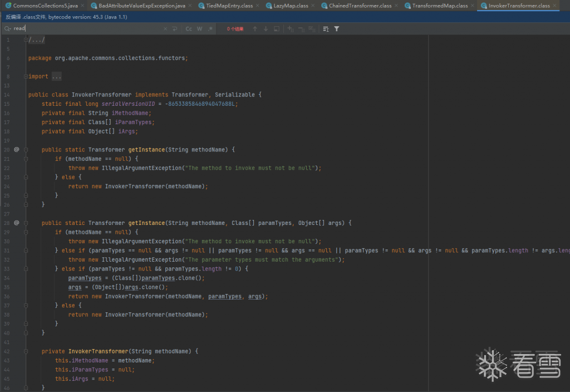Click the string 'The parameter types must match the arguments'

pyautogui.click(x=262, y=259)
